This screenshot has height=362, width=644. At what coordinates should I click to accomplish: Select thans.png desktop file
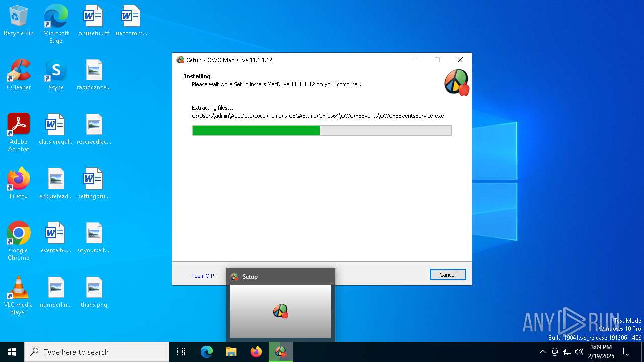pos(94,292)
